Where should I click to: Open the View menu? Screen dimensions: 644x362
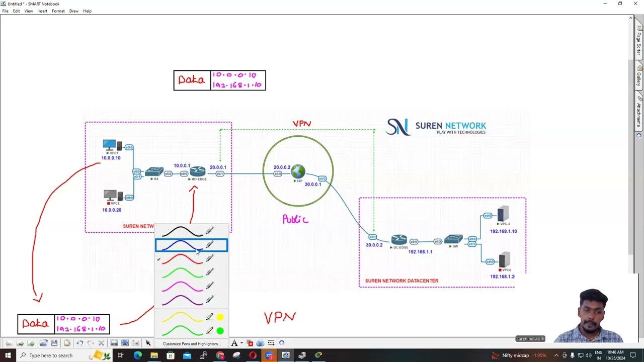(29, 11)
